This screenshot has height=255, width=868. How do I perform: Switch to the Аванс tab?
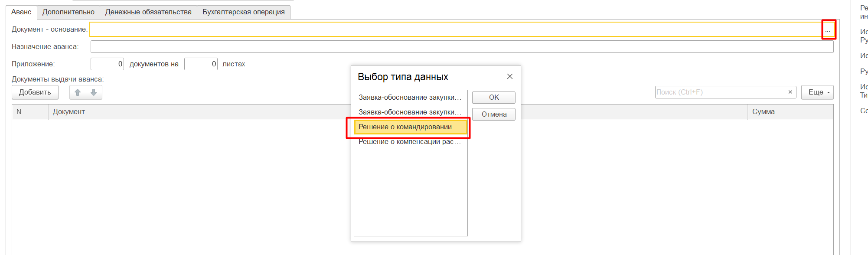coord(21,12)
